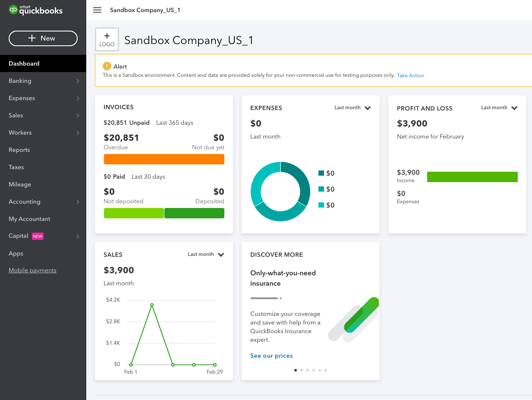Select the fourth carousel dot

(x=314, y=370)
